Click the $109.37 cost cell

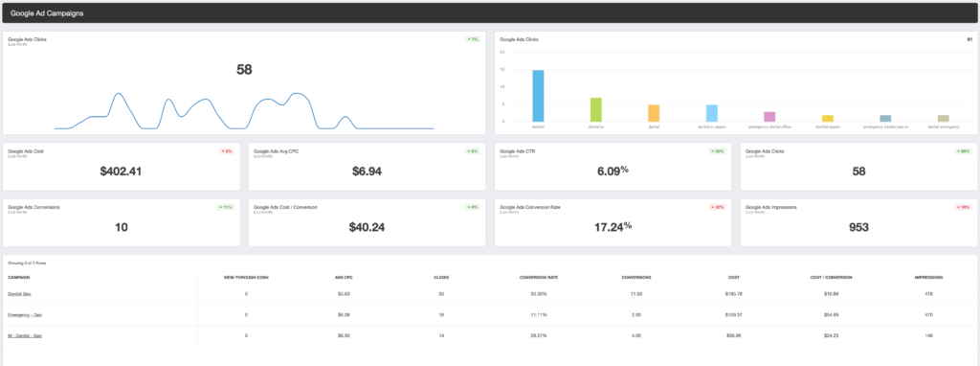pos(734,314)
